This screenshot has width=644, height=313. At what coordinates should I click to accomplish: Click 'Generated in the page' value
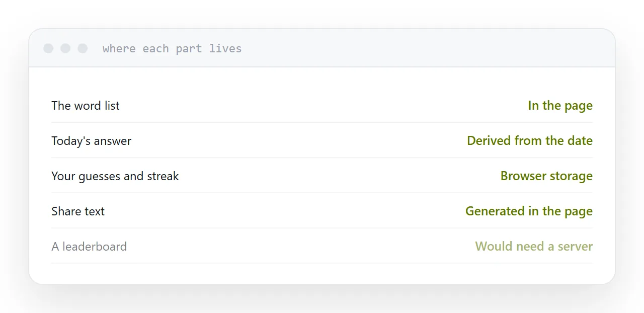tap(529, 211)
